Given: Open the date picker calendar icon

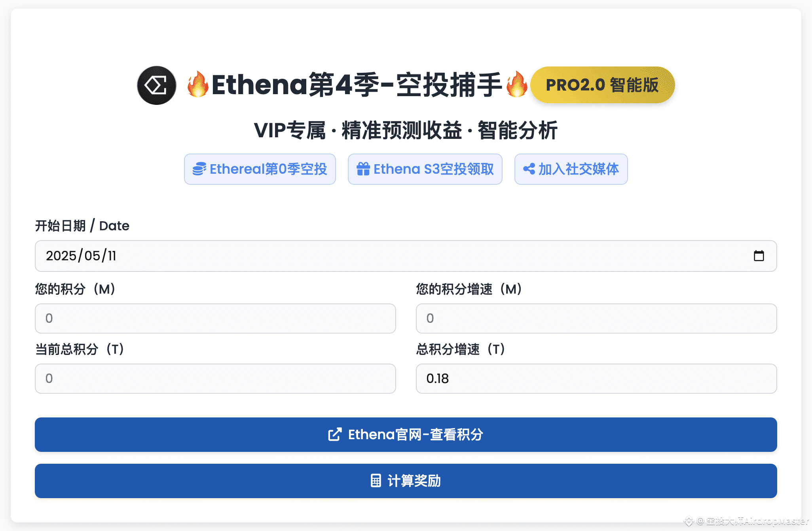Looking at the screenshot, I should [x=759, y=256].
